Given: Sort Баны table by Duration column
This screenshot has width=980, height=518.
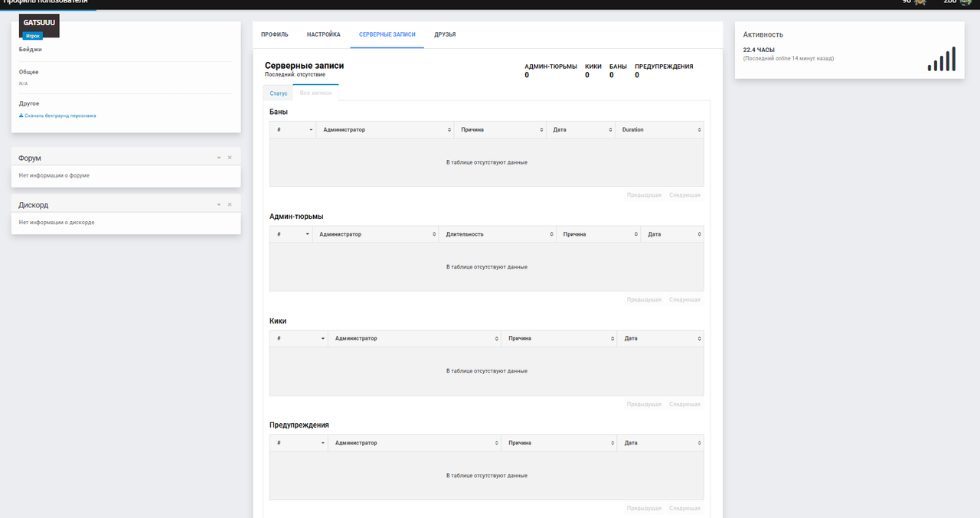Looking at the screenshot, I should pyautogui.click(x=658, y=130).
